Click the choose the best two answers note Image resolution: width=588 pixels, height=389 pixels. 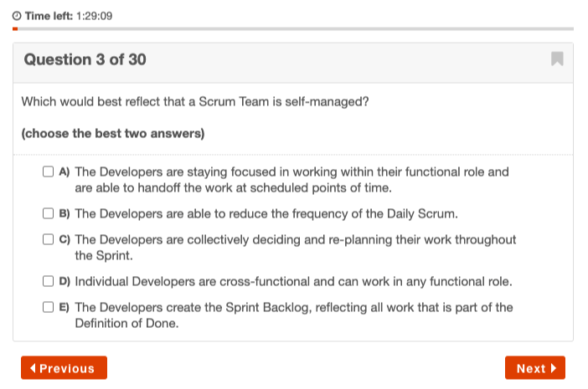(113, 134)
